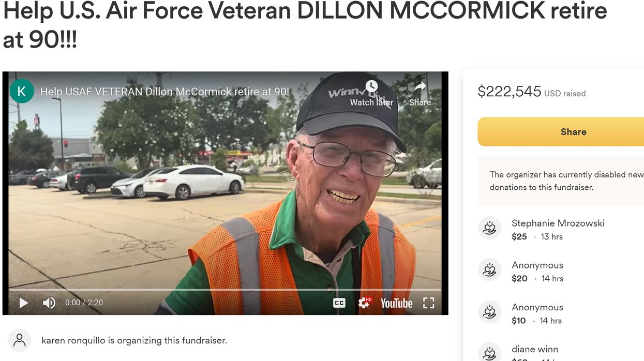Screen dimensions: 644x361
Task: Click the Watch later clock icon
Action: click(371, 86)
